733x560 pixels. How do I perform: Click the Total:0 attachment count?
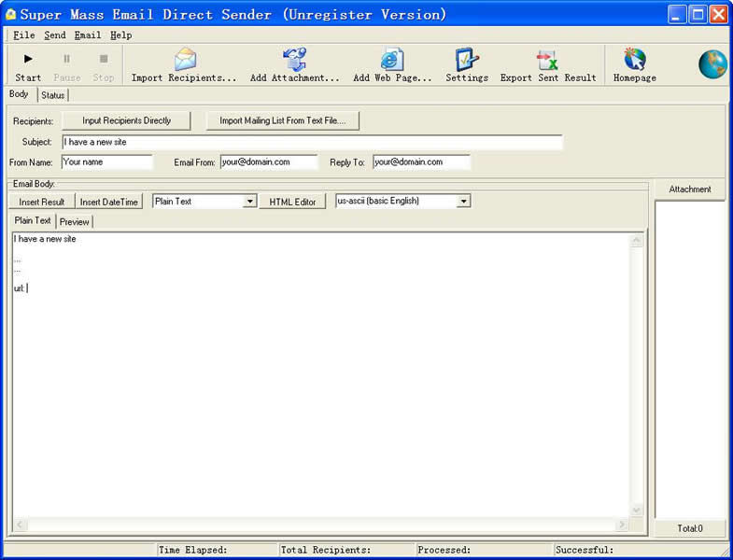pyautogui.click(x=689, y=528)
